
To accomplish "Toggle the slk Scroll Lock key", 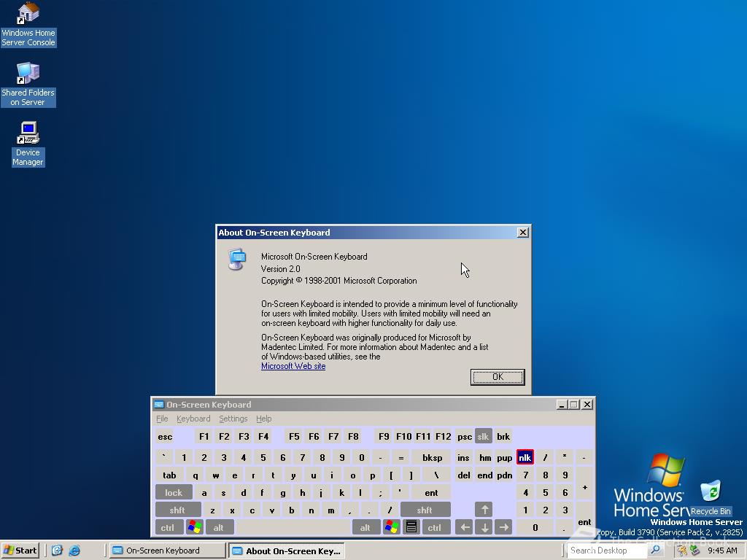I will point(483,437).
